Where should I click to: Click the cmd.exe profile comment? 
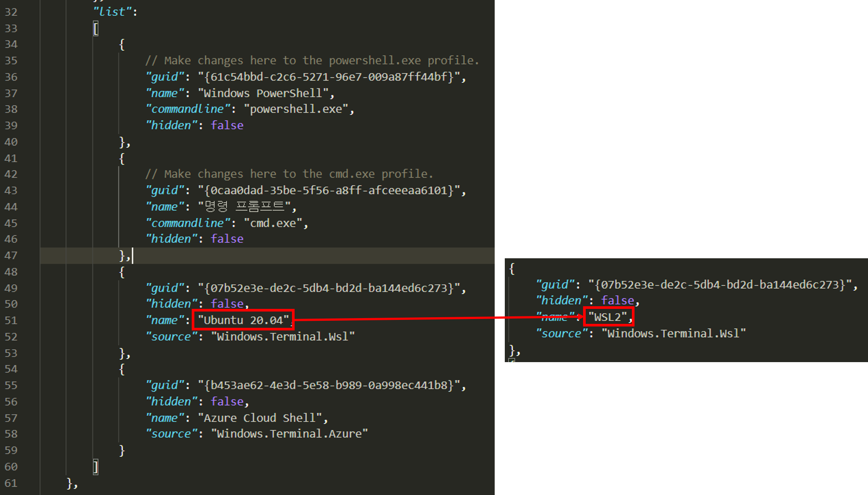(x=289, y=174)
